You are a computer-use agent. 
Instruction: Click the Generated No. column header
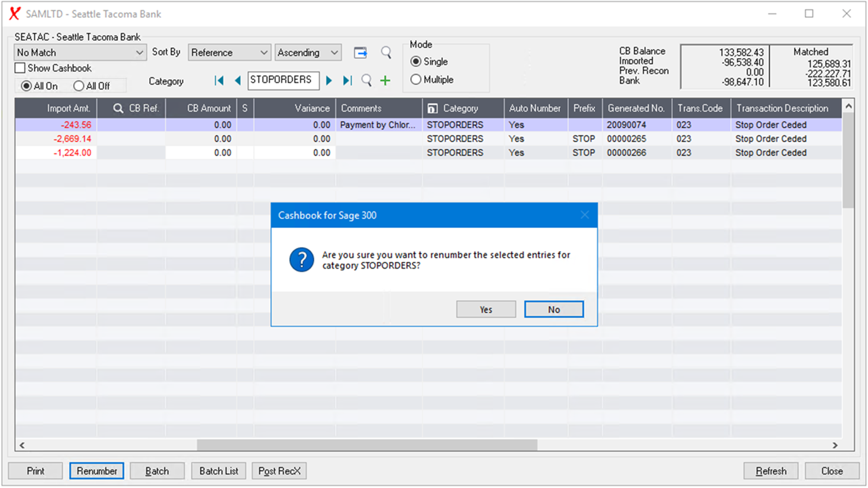click(x=636, y=108)
